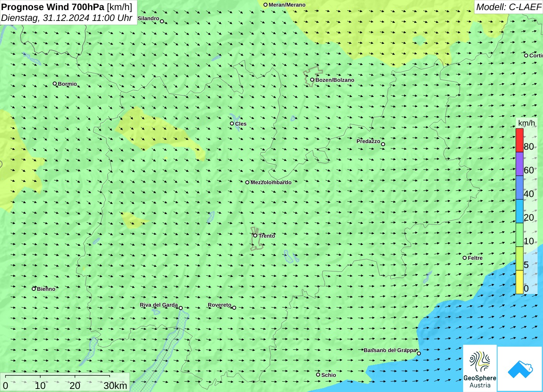Click the '20' scale bar tick label
The width and height of the screenshot is (543, 392).
75,386
